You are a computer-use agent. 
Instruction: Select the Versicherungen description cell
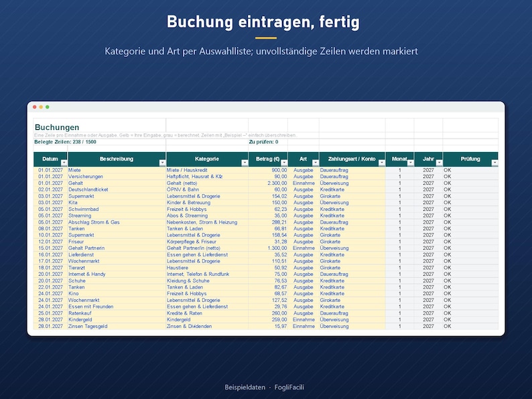(117, 177)
